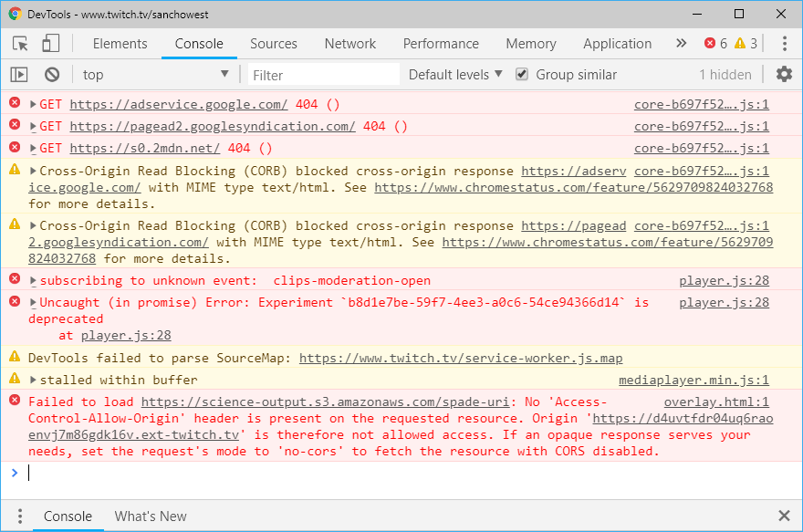This screenshot has width=803, height=532.
Task: Open mediaplayer.min.js:1 source link
Action: [693, 380]
